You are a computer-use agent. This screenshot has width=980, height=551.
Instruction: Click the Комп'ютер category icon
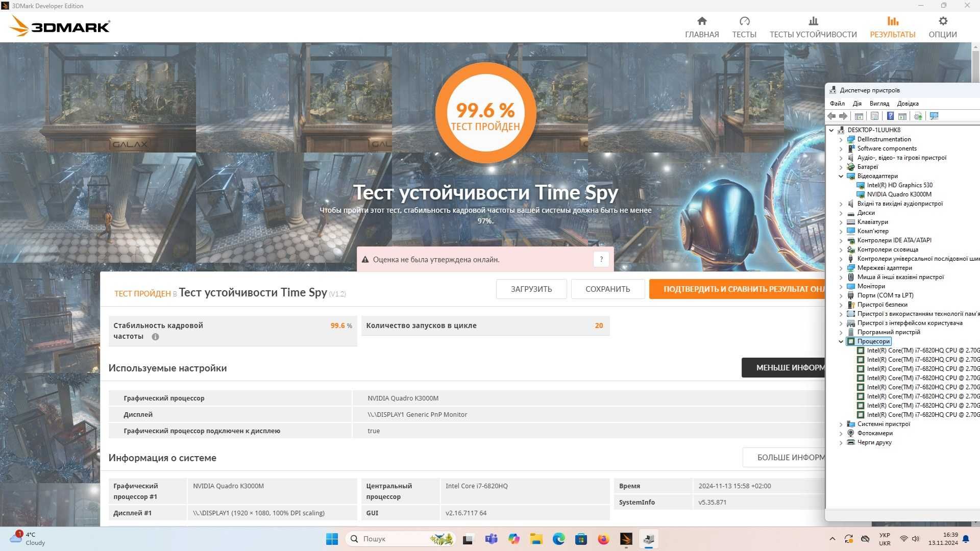(x=851, y=231)
